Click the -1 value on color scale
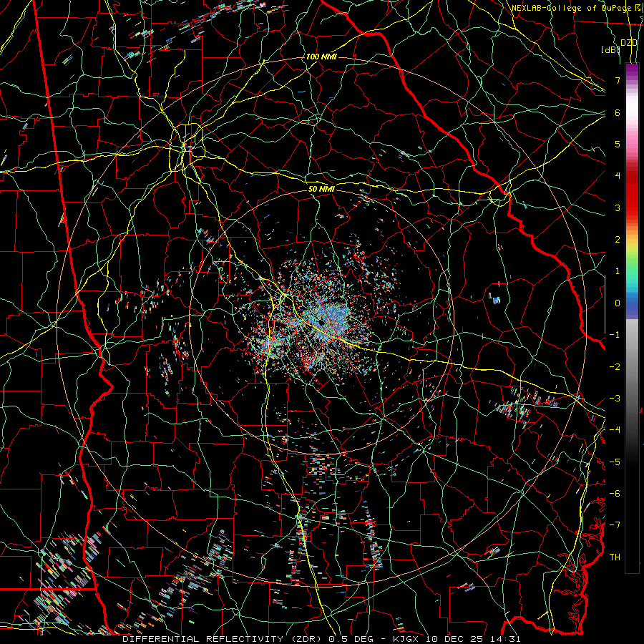The width and height of the screenshot is (644, 644). [615, 335]
